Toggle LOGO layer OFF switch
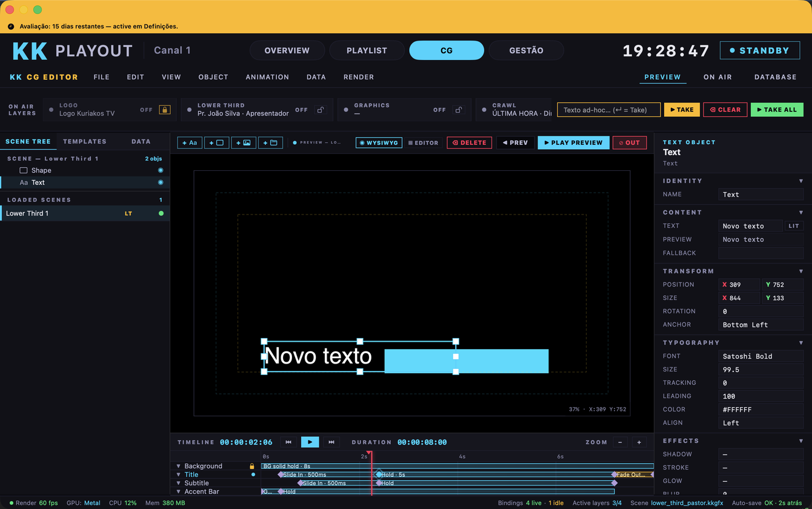The height and width of the screenshot is (509, 812). [x=147, y=110]
